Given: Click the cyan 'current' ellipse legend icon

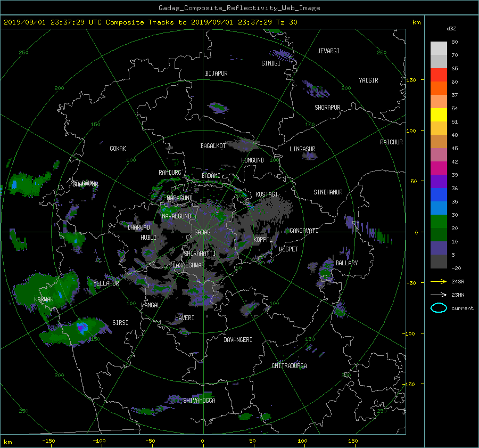Looking at the screenshot, I should pos(439,308).
